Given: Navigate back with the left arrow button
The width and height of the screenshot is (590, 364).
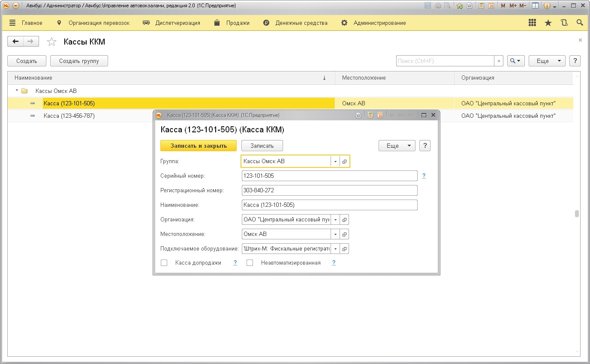Looking at the screenshot, I should tap(16, 42).
